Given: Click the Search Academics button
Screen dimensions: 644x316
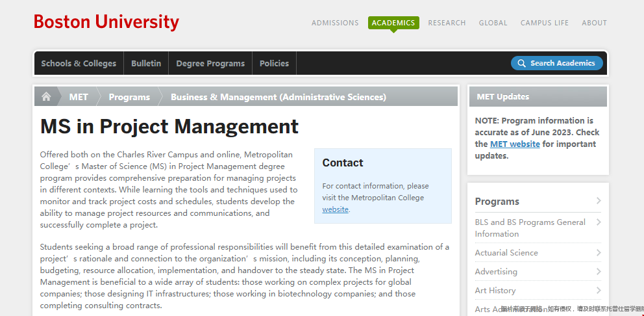Looking at the screenshot, I should click(x=557, y=63).
